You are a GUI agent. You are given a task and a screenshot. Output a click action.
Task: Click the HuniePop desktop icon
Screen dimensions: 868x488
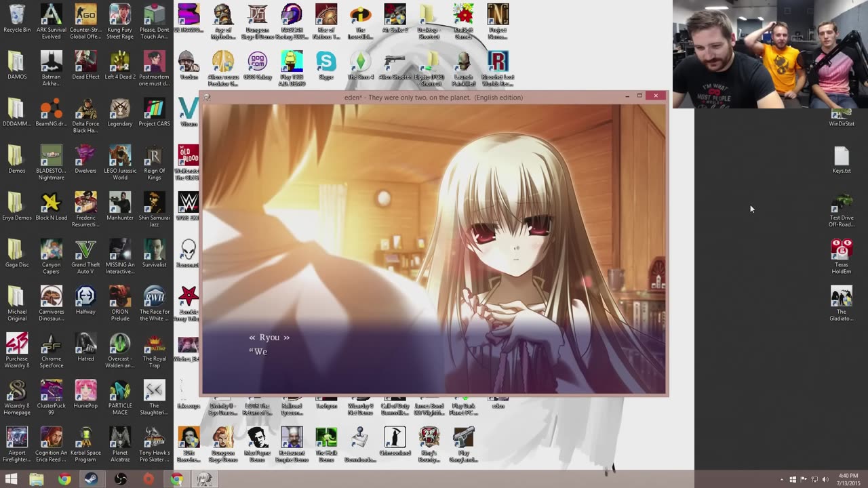(85, 394)
